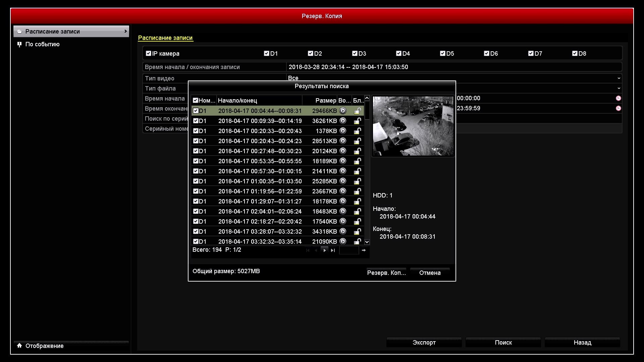This screenshot has height=362, width=644.
Task: Expand the Тип видео dropdown
Action: click(619, 78)
